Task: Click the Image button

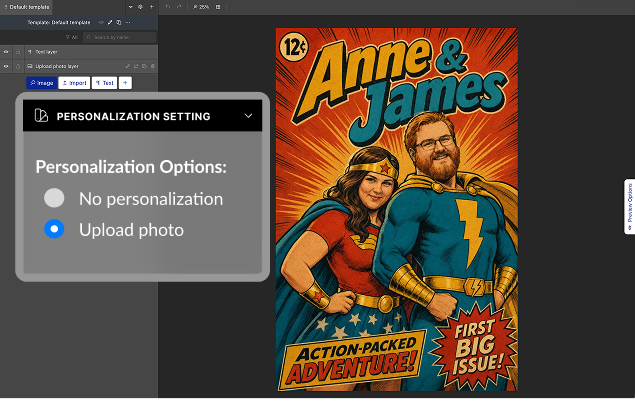Action: [x=42, y=83]
